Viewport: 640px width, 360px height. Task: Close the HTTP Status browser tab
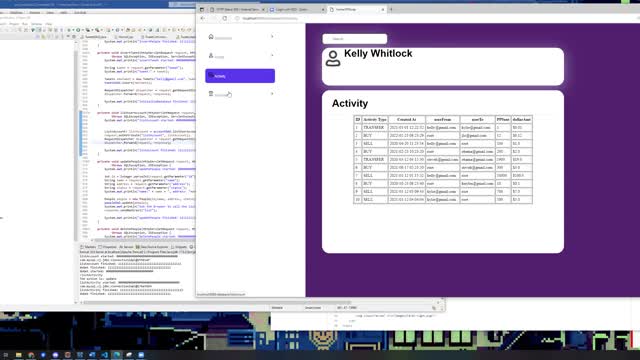(x=263, y=9)
